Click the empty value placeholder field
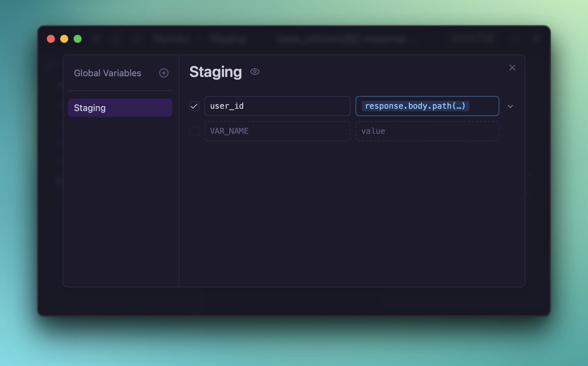The image size is (588, 366). (x=427, y=131)
